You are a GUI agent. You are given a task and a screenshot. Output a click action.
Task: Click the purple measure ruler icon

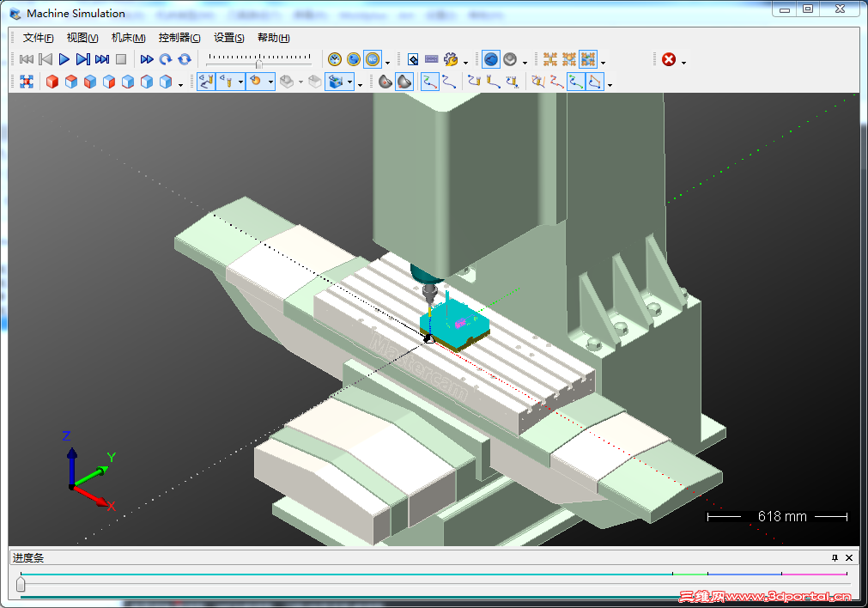click(x=431, y=59)
